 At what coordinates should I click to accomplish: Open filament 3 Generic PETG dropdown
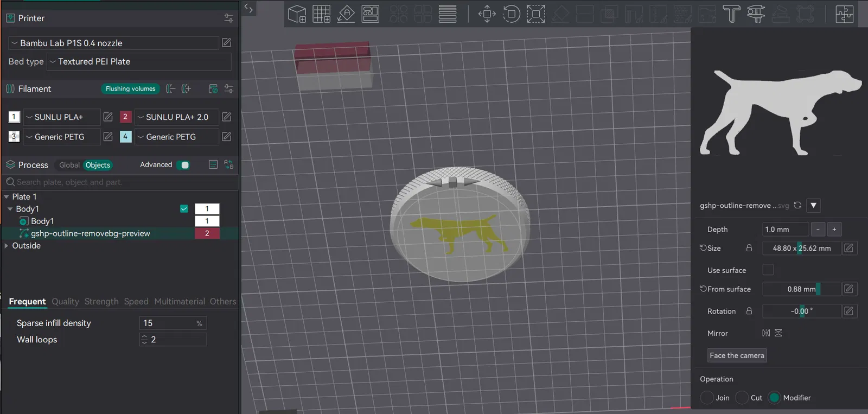(x=61, y=137)
